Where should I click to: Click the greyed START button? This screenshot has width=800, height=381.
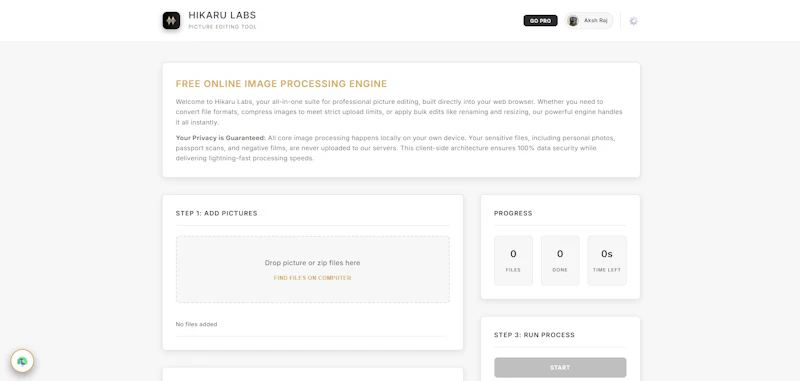[560, 367]
